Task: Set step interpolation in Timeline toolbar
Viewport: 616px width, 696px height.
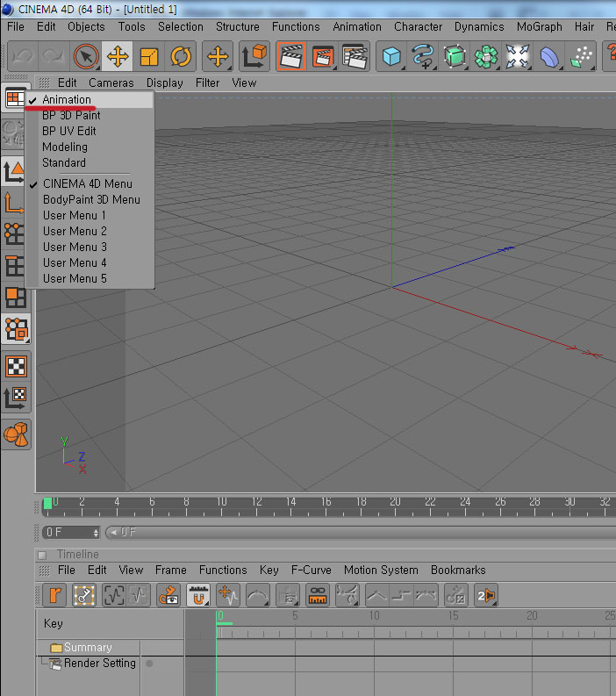Action: [401, 595]
